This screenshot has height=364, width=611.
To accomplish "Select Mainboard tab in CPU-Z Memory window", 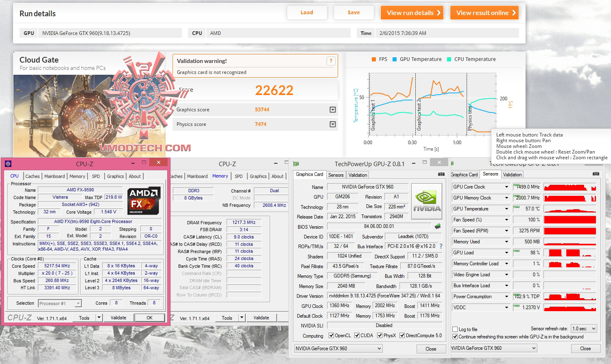I will (197, 176).
